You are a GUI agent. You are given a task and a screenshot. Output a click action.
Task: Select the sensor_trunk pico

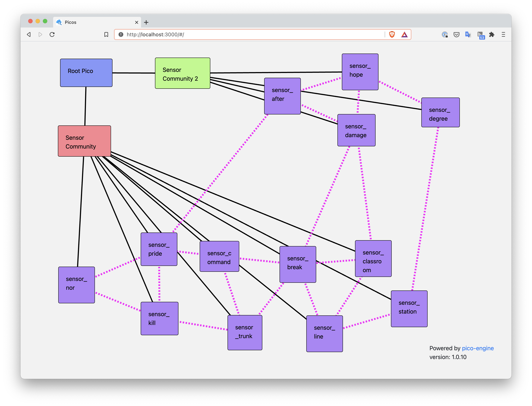coord(245,332)
